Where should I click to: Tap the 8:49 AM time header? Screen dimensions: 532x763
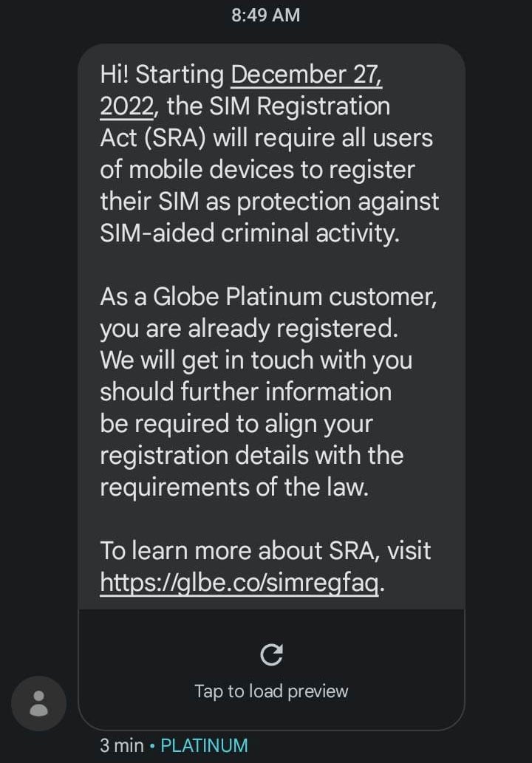pos(266,15)
